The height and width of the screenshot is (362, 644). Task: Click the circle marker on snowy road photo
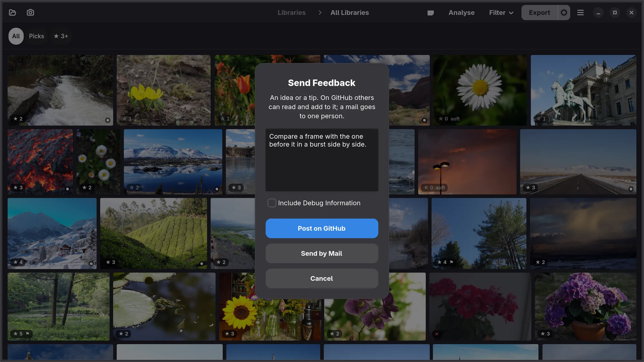pos(631,189)
